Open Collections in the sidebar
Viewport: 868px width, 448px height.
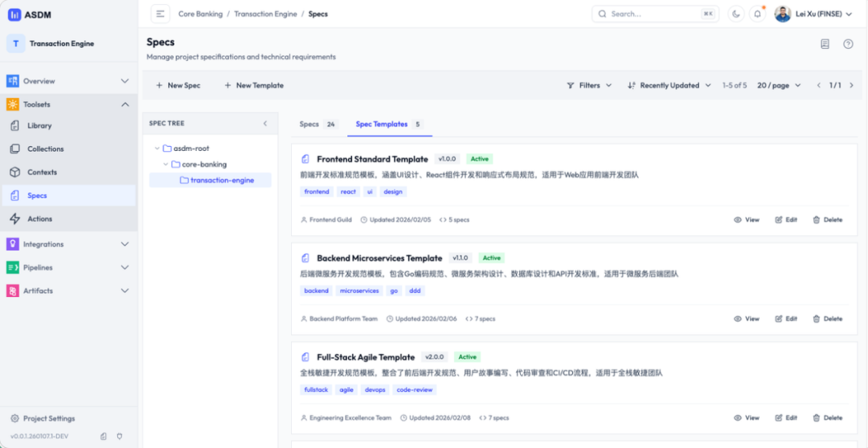pyautogui.click(x=68, y=149)
